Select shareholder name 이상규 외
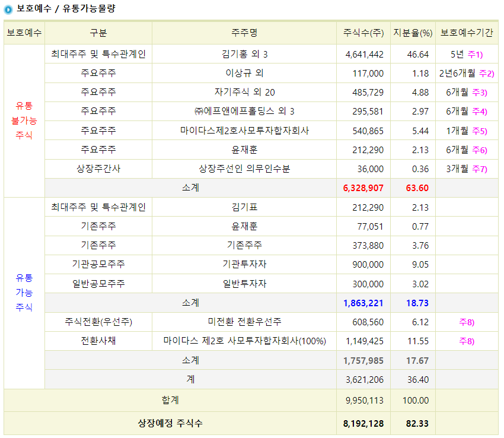Image resolution: width=504 pixels, height=438 pixels. [244, 73]
